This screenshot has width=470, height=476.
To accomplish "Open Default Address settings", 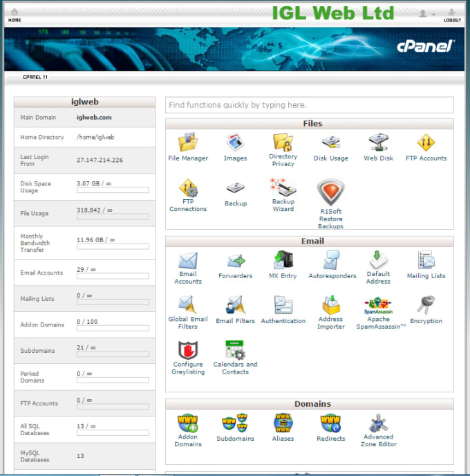I will (378, 268).
